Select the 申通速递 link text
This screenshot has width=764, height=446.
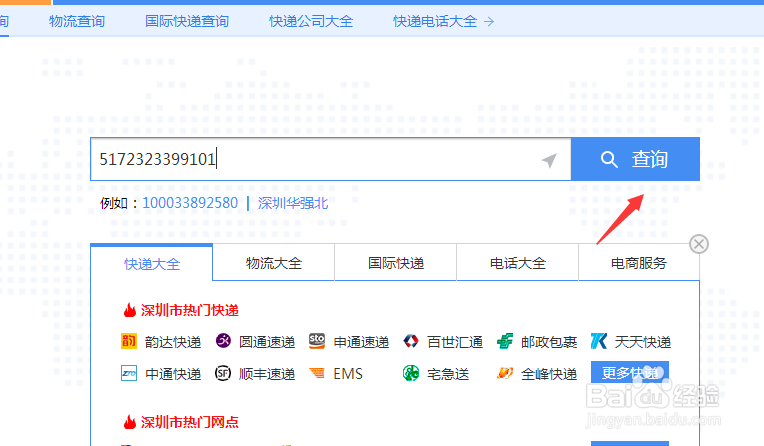click(361, 342)
